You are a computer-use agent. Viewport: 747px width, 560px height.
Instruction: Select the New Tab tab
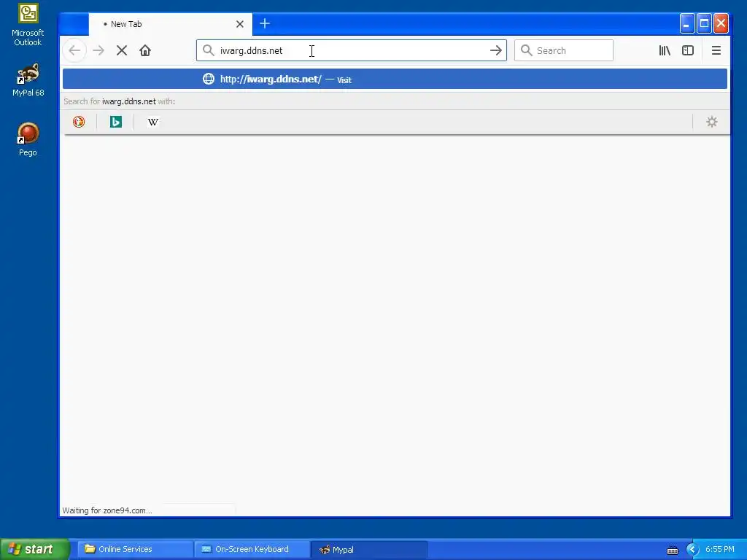point(170,24)
